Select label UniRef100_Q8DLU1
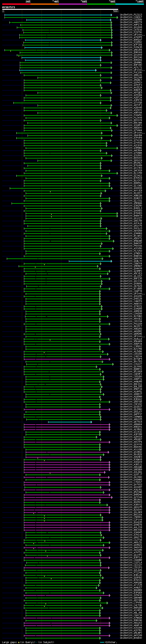This screenshot has height=644, width=146. [x=131, y=75]
